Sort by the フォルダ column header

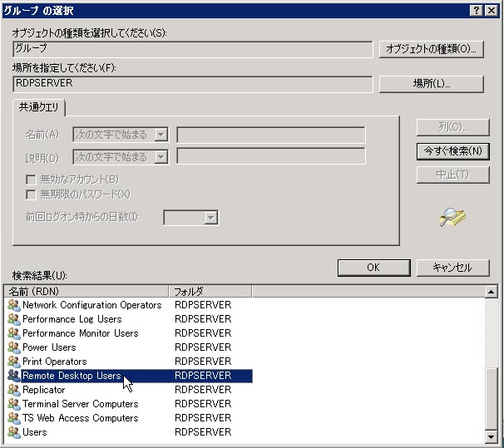click(x=210, y=292)
